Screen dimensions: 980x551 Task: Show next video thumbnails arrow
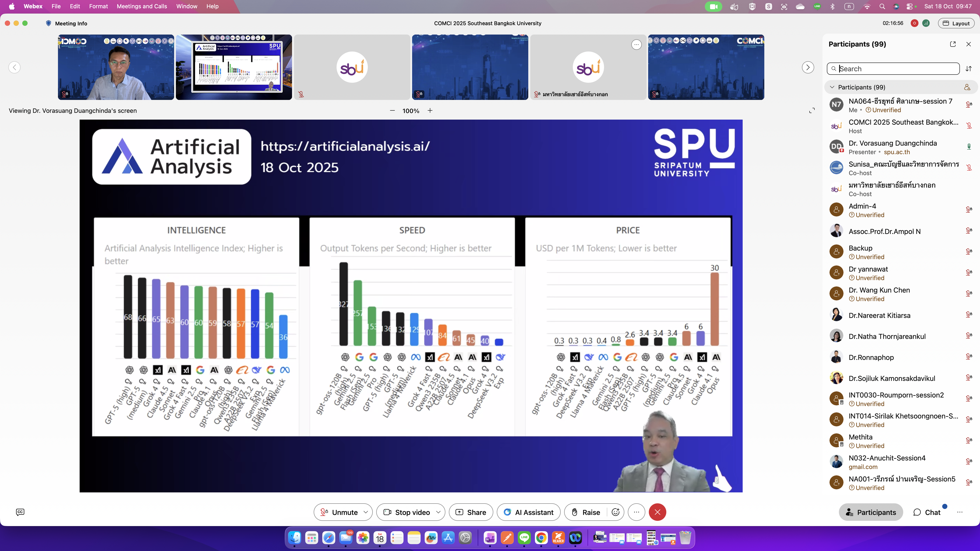808,67
